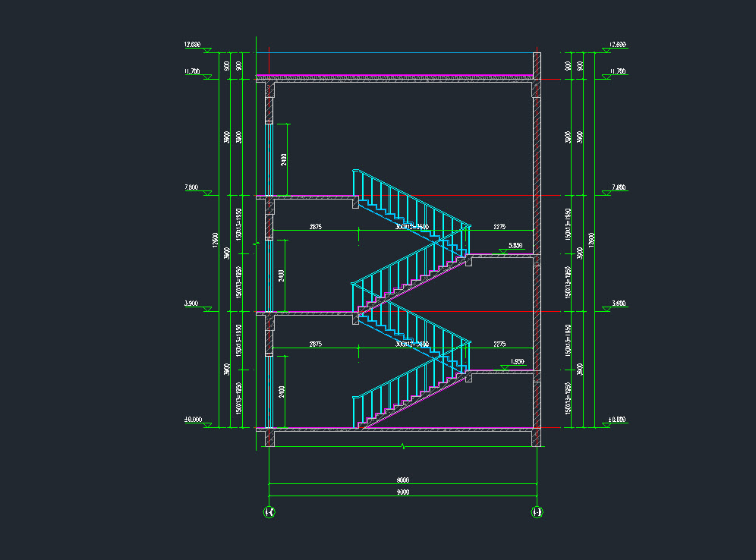The width and height of the screenshot is (756, 560).
Task: Pick the 7.800 elevation marker on left
Action: click(x=193, y=188)
